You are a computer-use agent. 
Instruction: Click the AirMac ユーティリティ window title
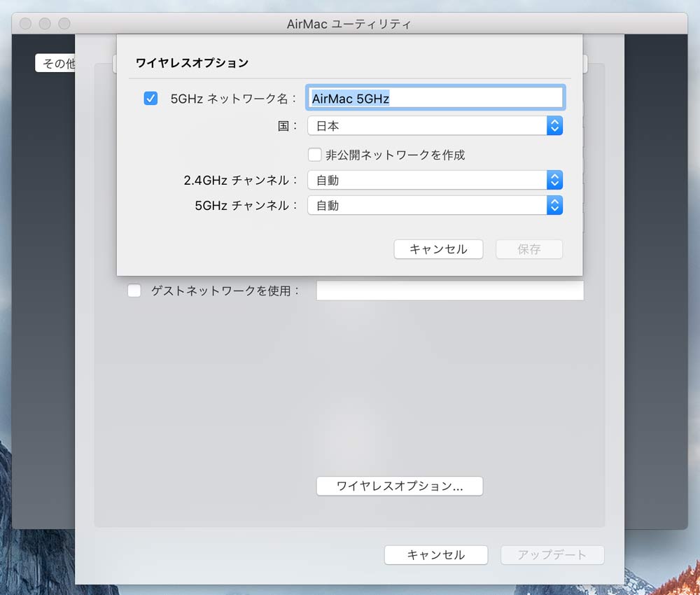pos(349,24)
